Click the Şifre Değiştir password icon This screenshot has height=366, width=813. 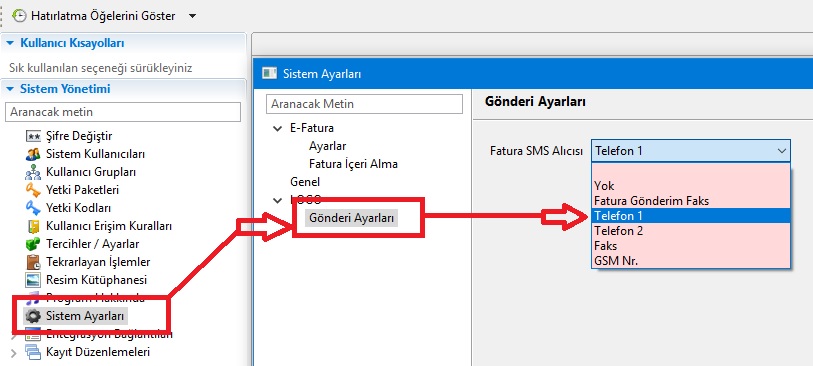[33, 136]
